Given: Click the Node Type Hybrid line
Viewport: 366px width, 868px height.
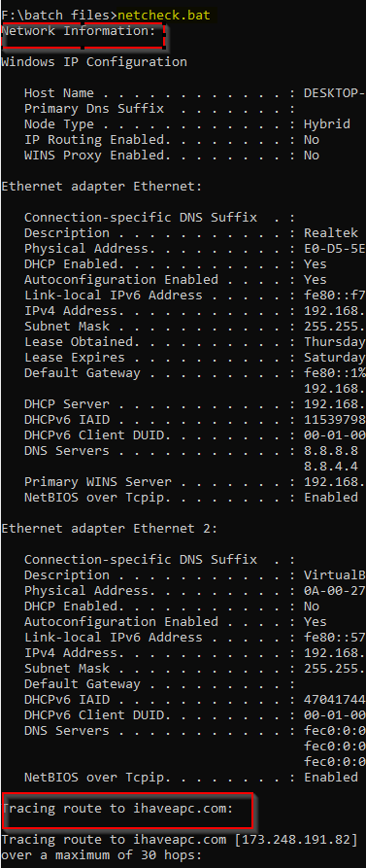Looking at the screenshot, I should click(x=186, y=124).
